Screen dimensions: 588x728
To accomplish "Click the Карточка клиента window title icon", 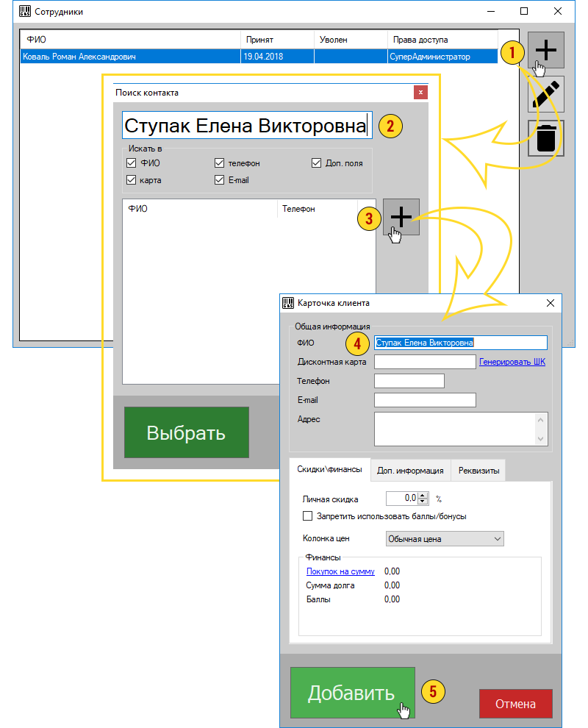I will coord(288,303).
